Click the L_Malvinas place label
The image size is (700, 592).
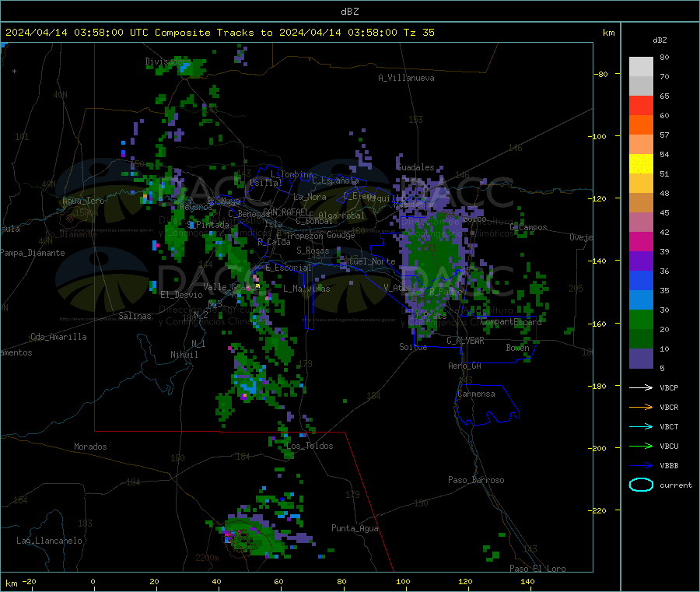pos(306,289)
